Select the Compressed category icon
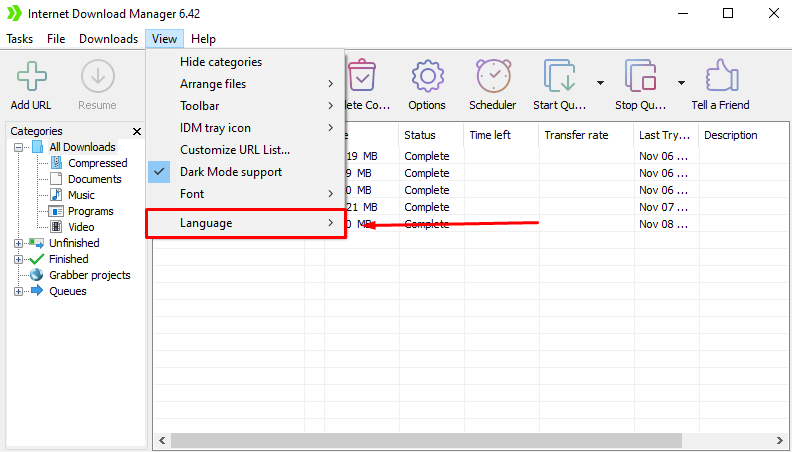The image size is (792, 452). tap(57, 163)
